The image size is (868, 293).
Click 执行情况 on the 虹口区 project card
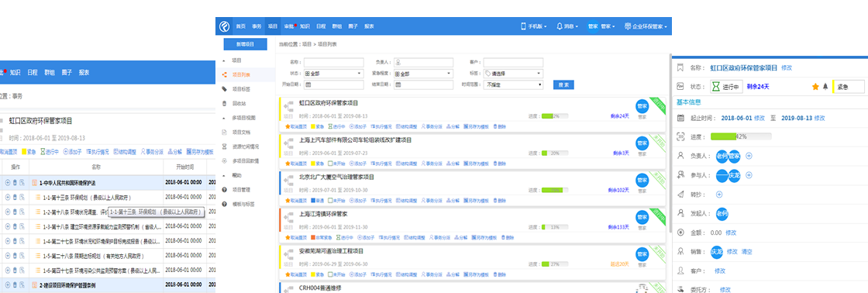[381, 127]
